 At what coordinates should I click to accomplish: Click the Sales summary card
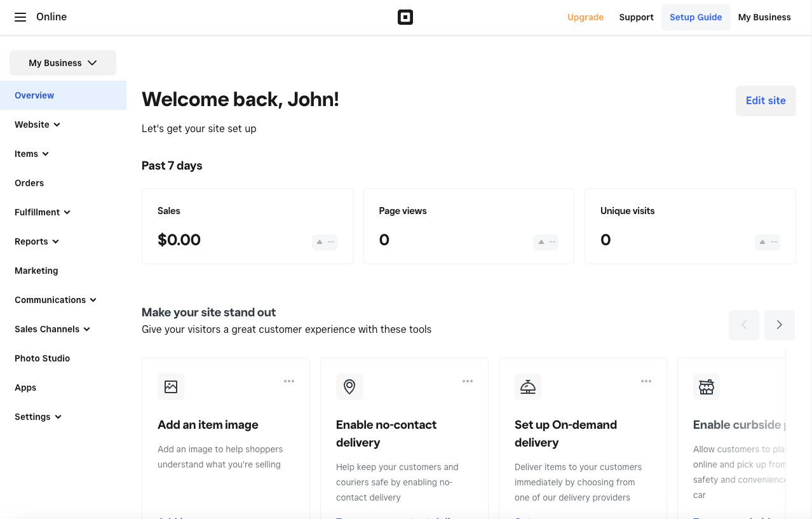pos(247,226)
